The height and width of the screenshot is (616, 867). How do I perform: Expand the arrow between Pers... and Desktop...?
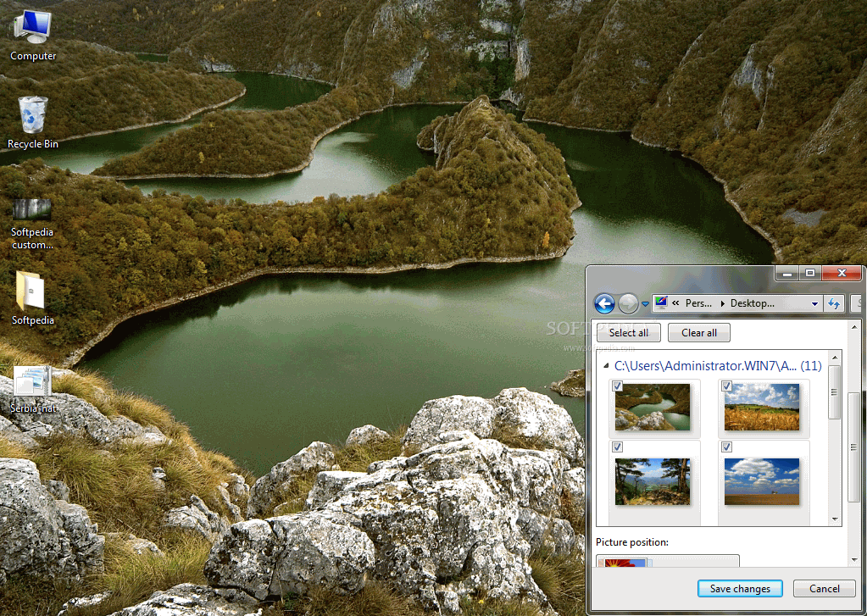point(722,303)
